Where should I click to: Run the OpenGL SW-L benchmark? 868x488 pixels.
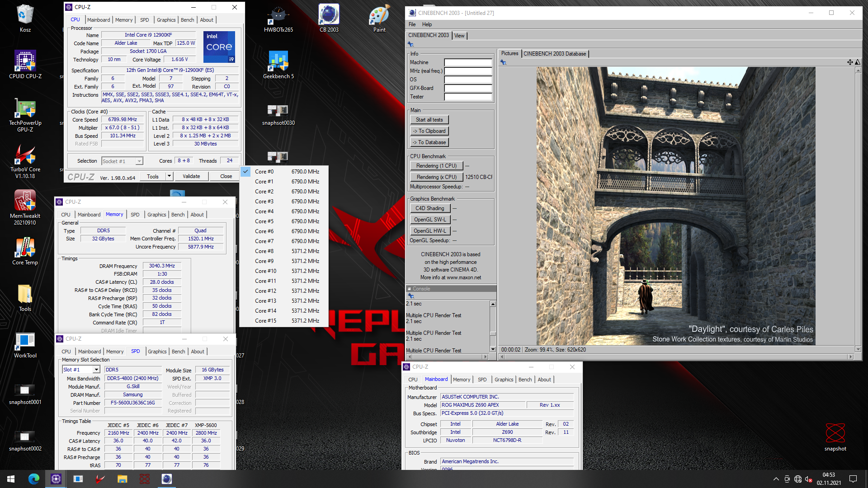(430, 220)
